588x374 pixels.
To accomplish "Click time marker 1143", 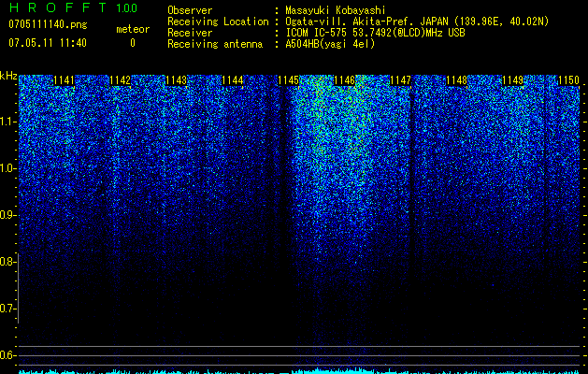I will click(x=177, y=80).
